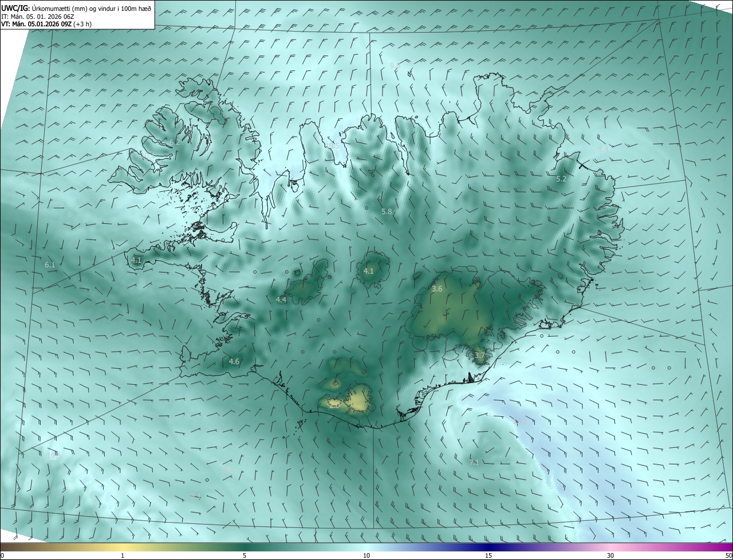Viewport: 733px width, 560px height.
Task: Click the 9.4 value off the northeast coast
Action: coord(602,149)
